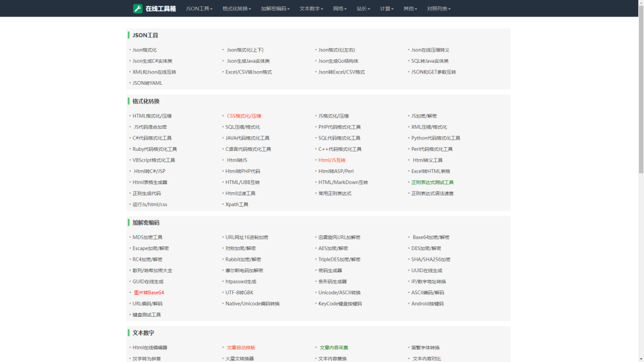Expand the 计算 navigation dropdown
This screenshot has width=644, height=362.
click(387, 9)
